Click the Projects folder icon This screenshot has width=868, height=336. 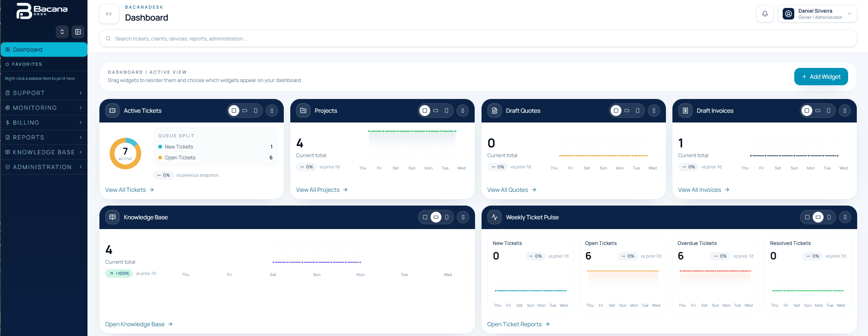coord(303,111)
